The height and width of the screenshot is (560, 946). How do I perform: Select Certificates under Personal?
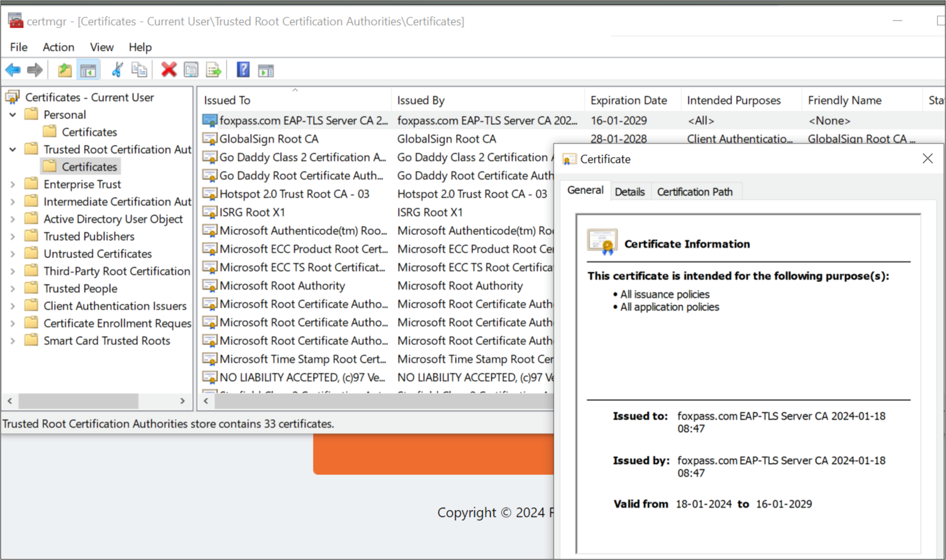89,132
